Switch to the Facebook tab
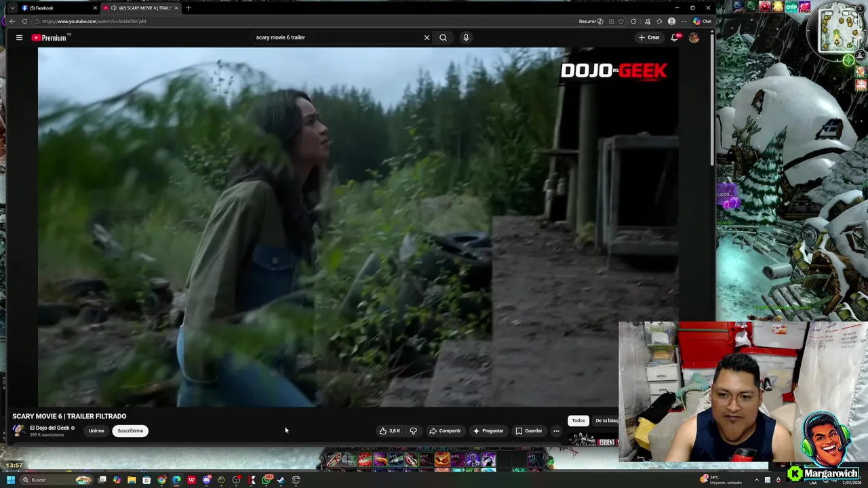 [58, 7]
